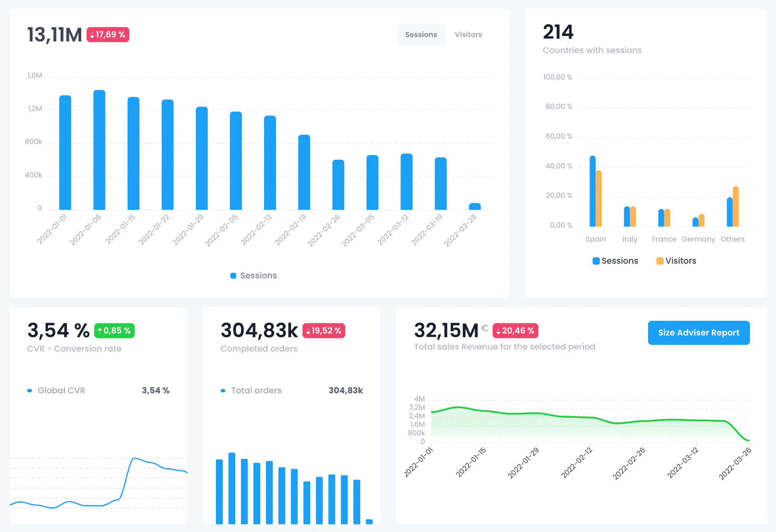Click the Others orange visitors bar
The height and width of the screenshot is (532, 776).
tap(736, 207)
